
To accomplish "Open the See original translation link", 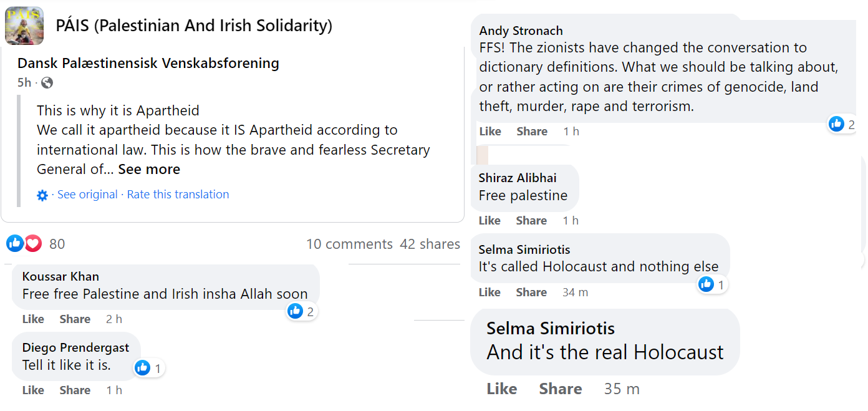I will click(x=87, y=195).
